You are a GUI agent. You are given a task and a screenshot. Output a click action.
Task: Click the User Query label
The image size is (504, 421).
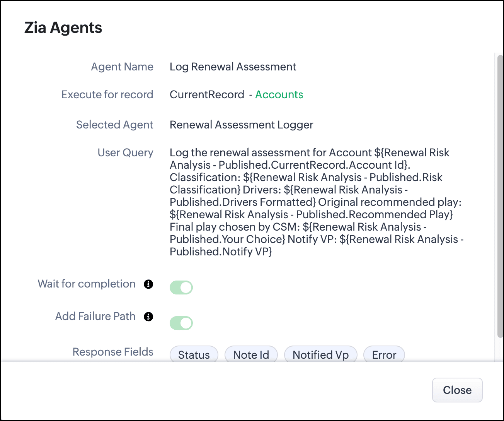tap(126, 152)
